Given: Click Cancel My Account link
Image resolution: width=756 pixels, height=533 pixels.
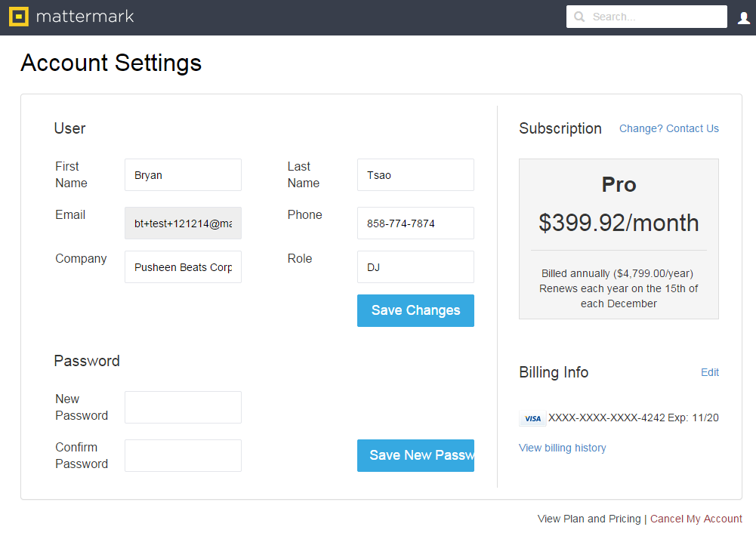Looking at the screenshot, I should [696, 519].
